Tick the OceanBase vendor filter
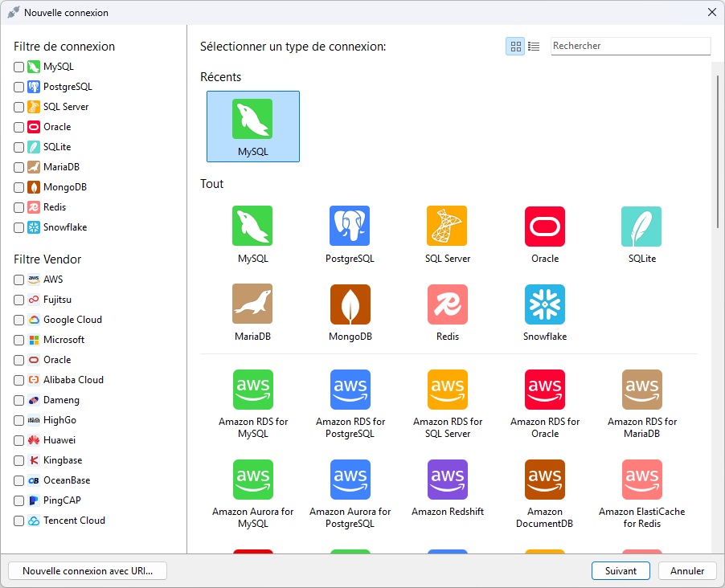This screenshot has width=725, height=588. coord(19,480)
